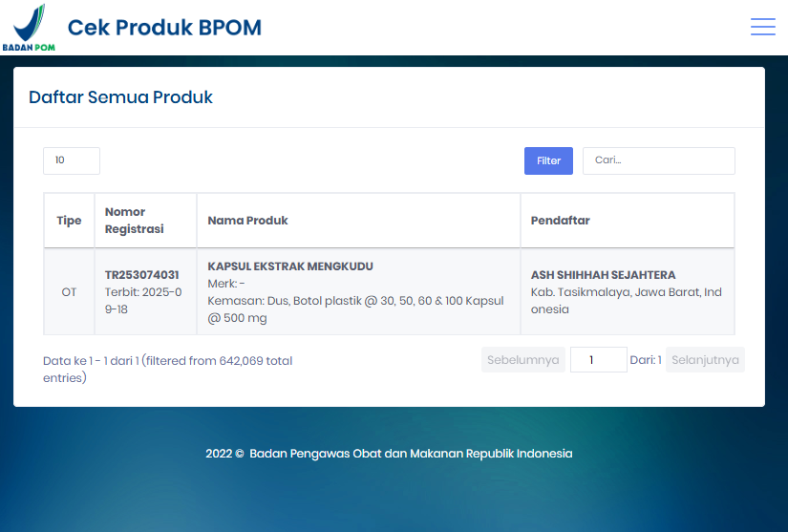Screen dimensions: 788x532
Task: Sort by Pendaftar column header
Action: pos(628,221)
